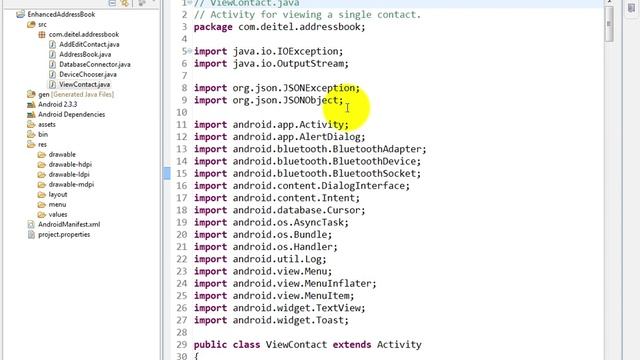Select the values folder

pos(58,214)
